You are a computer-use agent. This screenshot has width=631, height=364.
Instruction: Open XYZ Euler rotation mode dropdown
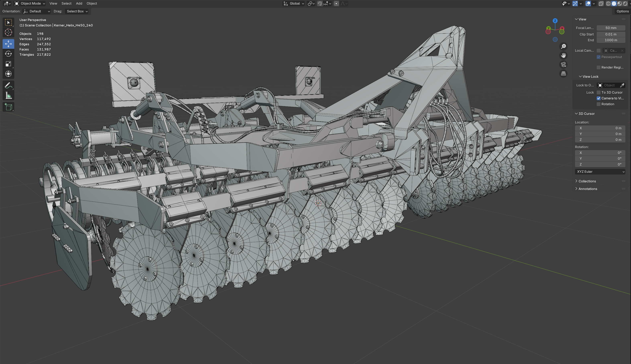coord(600,172)
